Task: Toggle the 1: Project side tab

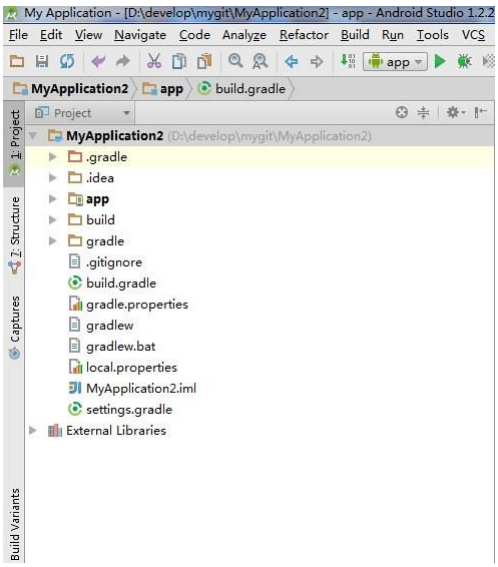Action: 14,143
